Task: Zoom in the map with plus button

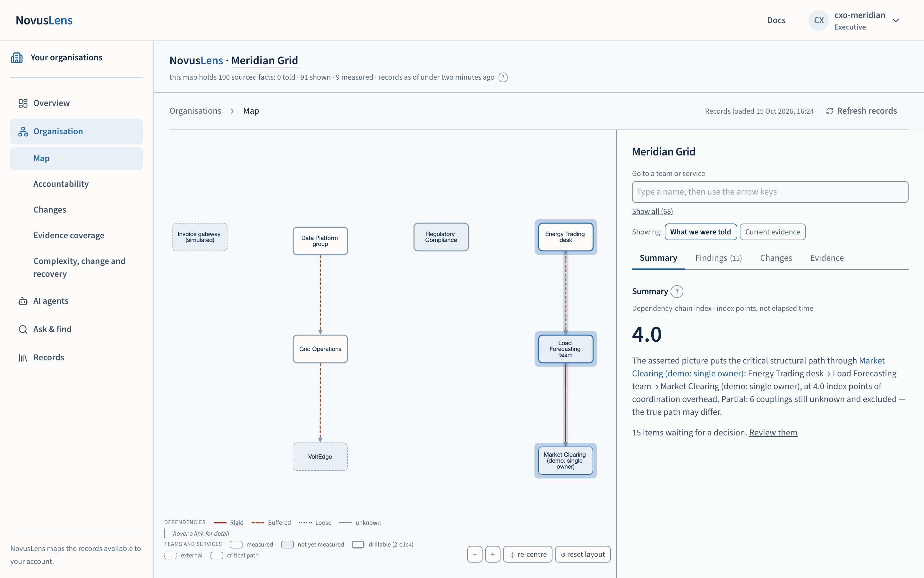Action: (492, 554)
